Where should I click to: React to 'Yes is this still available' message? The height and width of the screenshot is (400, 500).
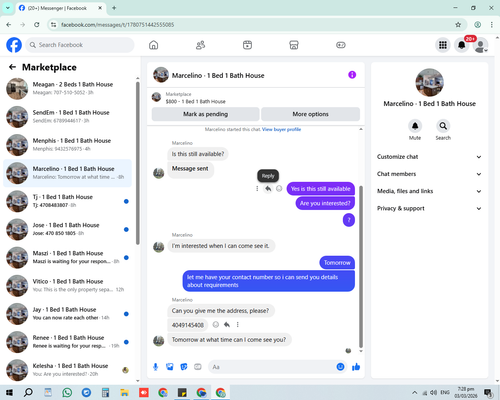pyautogui.click(x=279, y=189)
